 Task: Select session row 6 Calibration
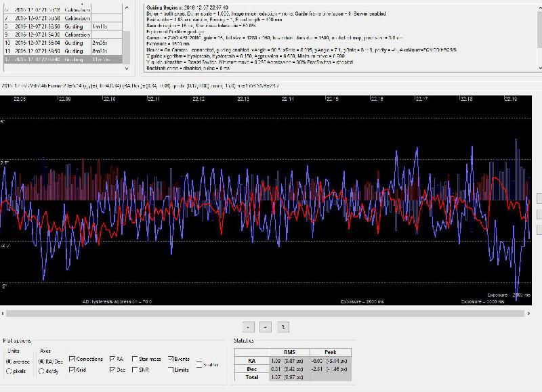coord(63,9)
